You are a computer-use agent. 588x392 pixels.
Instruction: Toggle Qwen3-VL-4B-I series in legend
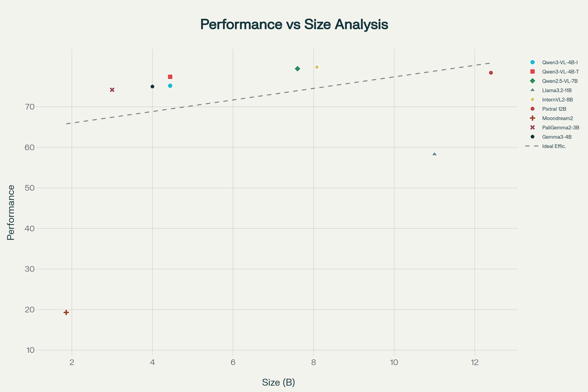[x=560, y=62]
